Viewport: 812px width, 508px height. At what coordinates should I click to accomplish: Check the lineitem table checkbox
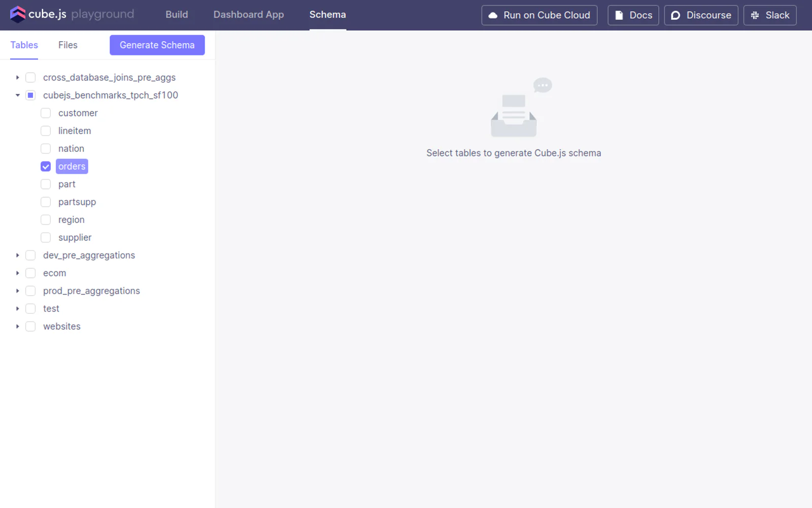coord(46,131)
